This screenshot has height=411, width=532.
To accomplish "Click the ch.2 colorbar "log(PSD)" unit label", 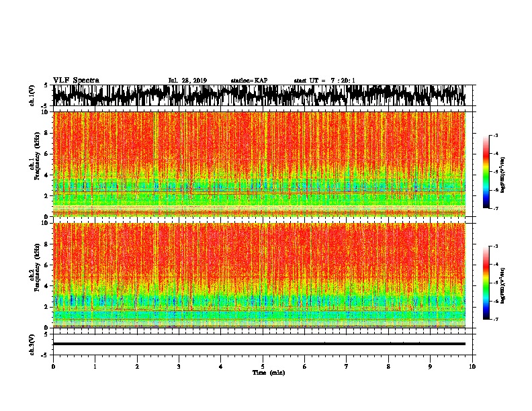I will (x=502, y=285).
